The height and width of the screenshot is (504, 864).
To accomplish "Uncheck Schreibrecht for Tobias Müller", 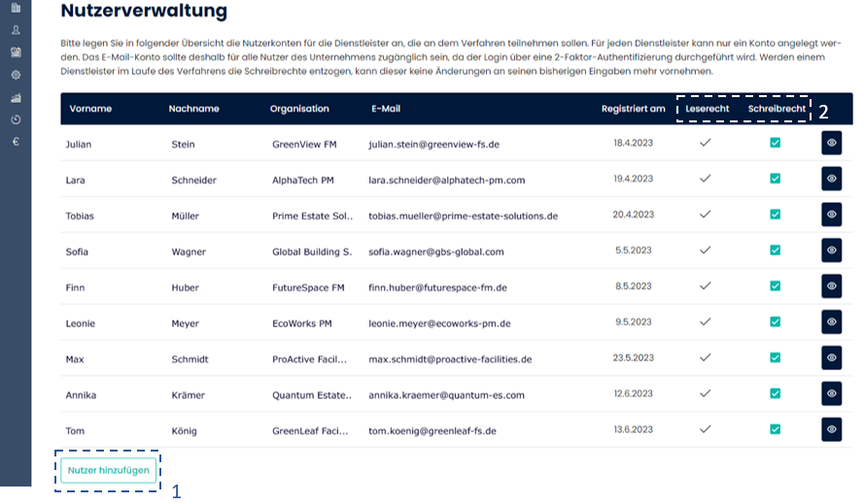I will pyautogui.click(x=775, y=215).
